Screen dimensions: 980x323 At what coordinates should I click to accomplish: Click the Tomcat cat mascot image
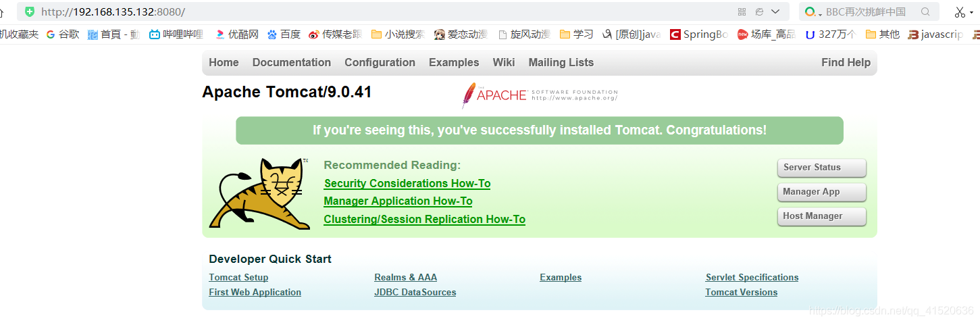click(x=259, y=193)
